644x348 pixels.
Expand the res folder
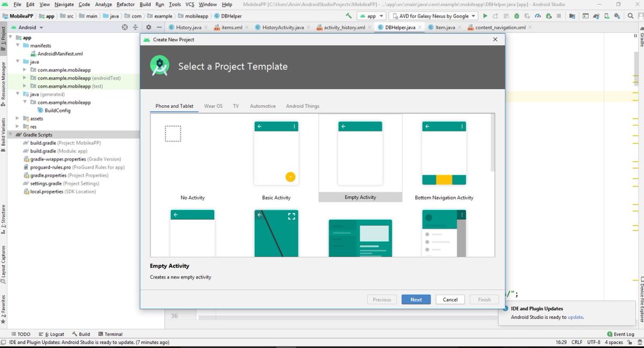point(18,126)
